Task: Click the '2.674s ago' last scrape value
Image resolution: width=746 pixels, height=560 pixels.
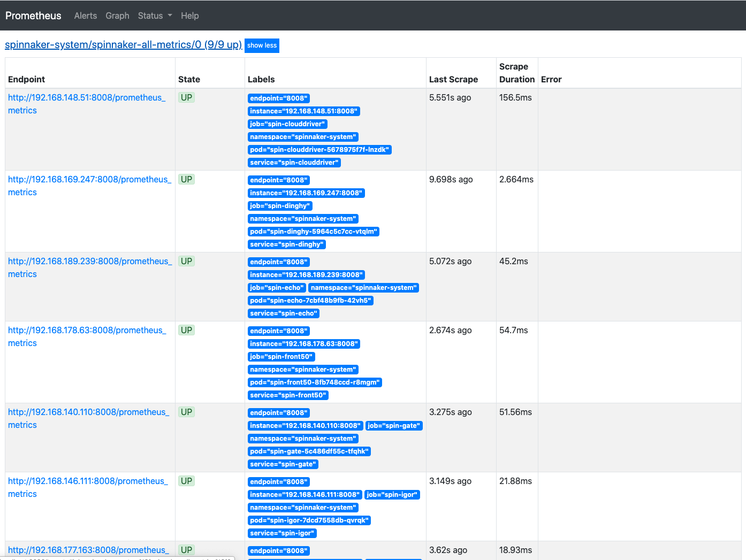Action: (x=451, y=330)
